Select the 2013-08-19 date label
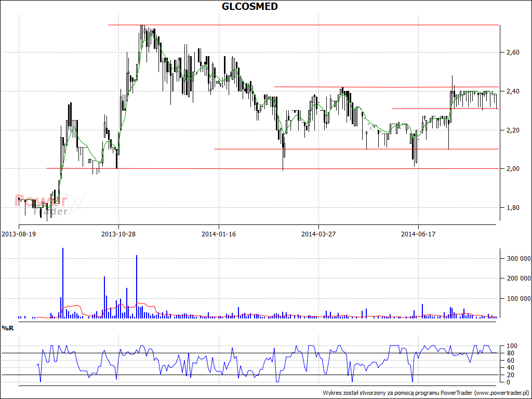Image resolution: width=532 pixels, height=399 pixels. [19, 234]
